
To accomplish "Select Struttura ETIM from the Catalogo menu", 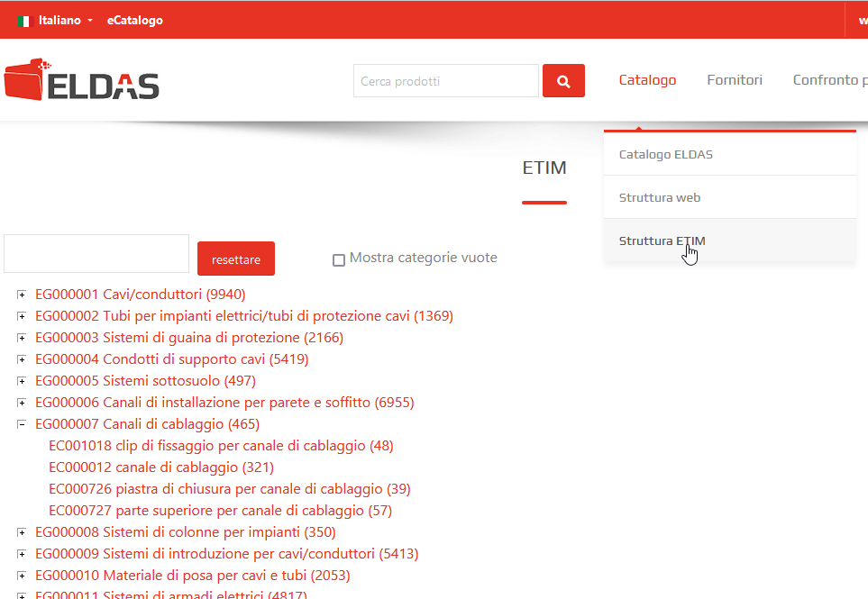I will [662, 241].
